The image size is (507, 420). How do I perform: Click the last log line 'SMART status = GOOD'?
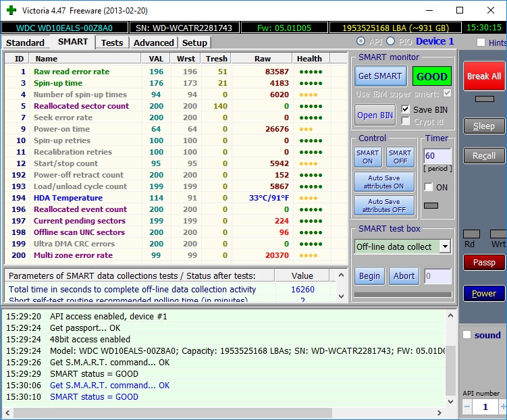coord(94,397)
